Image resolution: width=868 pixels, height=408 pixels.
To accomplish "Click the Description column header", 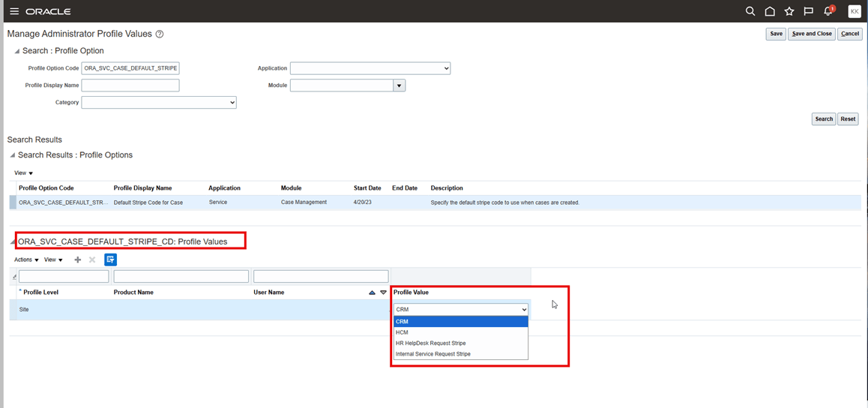I will [447, 188].
